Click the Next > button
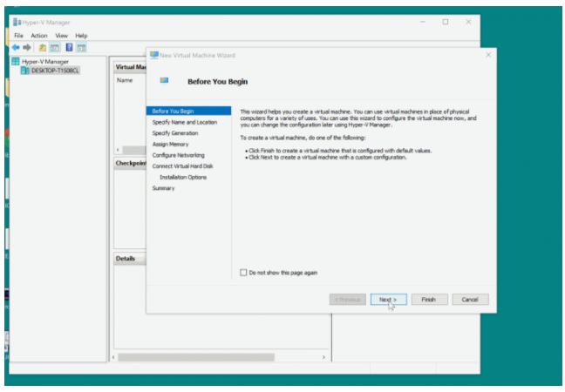This screenshot has width=565, height=392. click(389, 300)
